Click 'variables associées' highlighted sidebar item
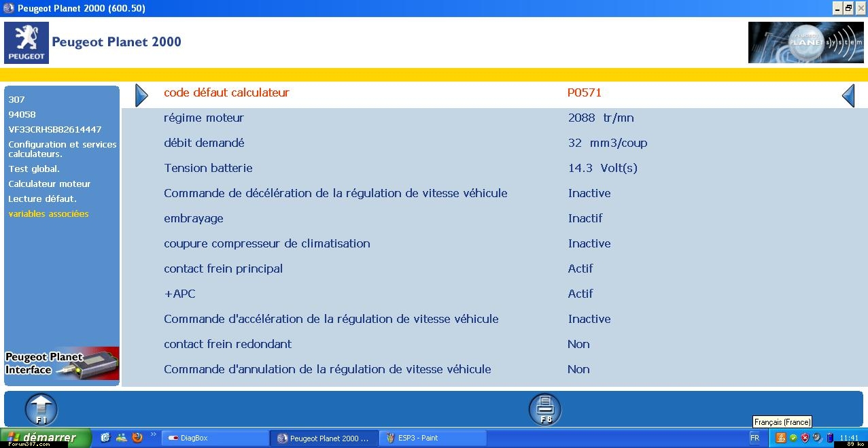The width and height of the screenshot is (868, 448). coord(48,213)
